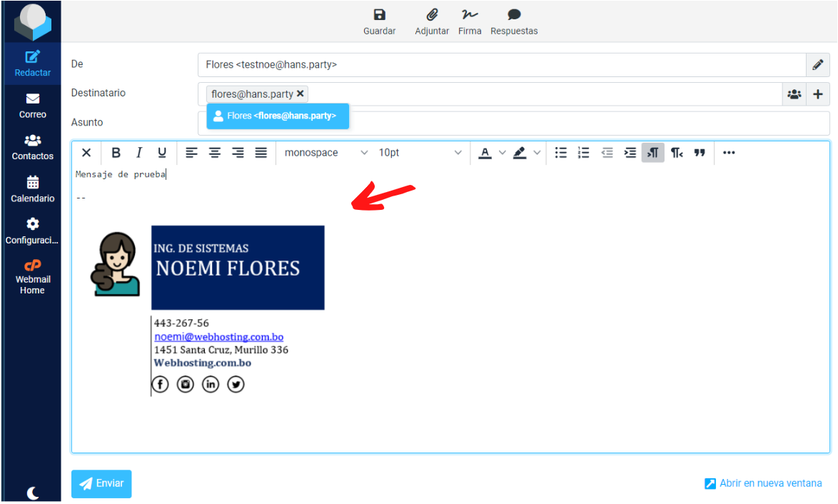The image size is (838, 504).
Task: Toggle bold formatting
Action: click(116, 153)
